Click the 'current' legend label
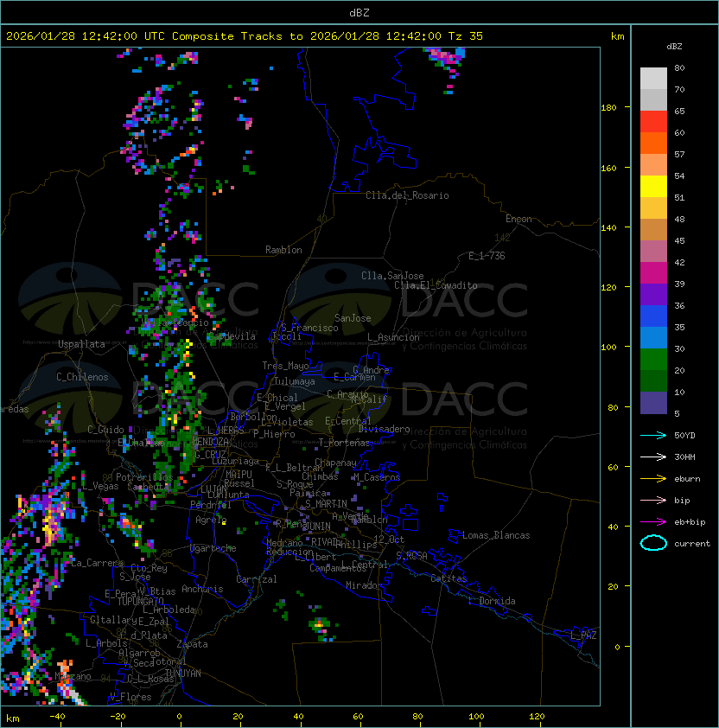The width and height of the screenshot is (719, 728). pyautogui.click(x=692, y=544)
